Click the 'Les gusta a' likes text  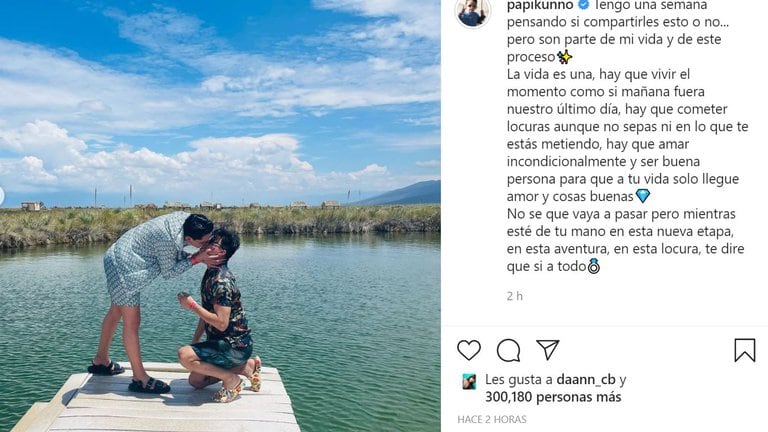[519, 380]
